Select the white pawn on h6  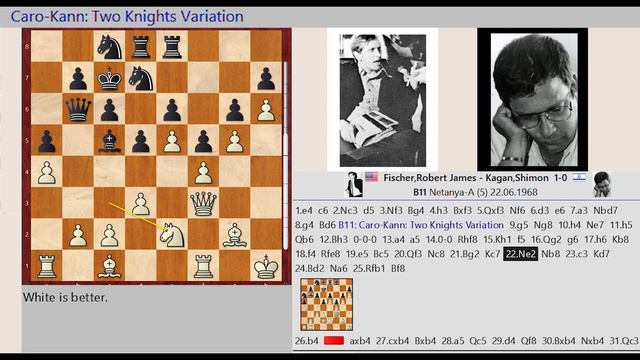(x=266, y=109)
